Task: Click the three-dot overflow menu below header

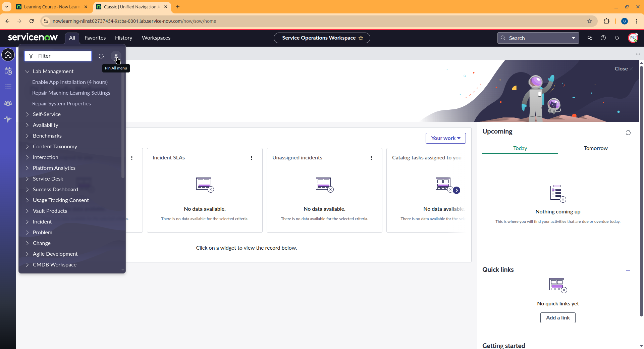Action: point(638,54)
